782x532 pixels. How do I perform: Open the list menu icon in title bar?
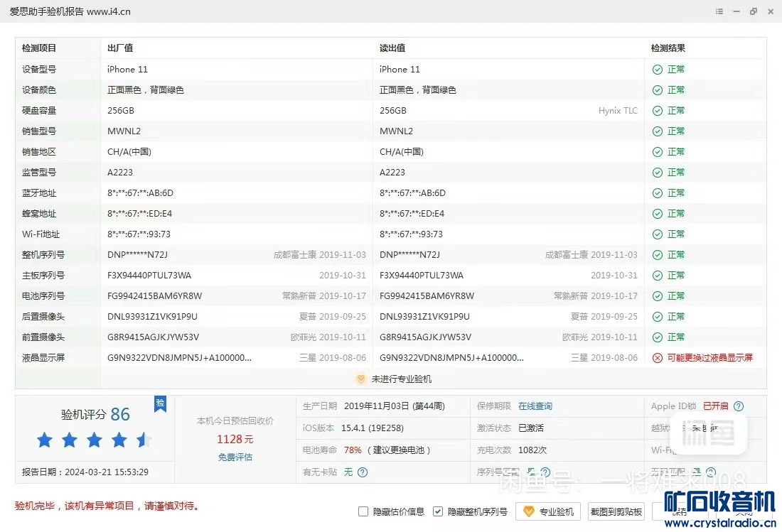719,11
